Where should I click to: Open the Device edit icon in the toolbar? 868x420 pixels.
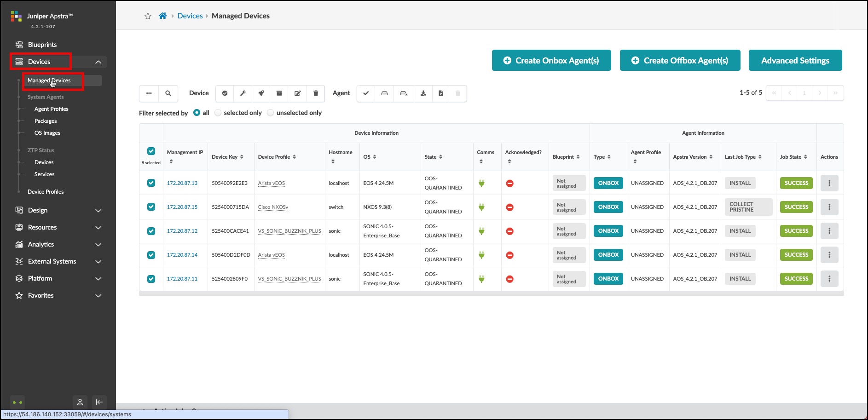[x=297, y=93]
